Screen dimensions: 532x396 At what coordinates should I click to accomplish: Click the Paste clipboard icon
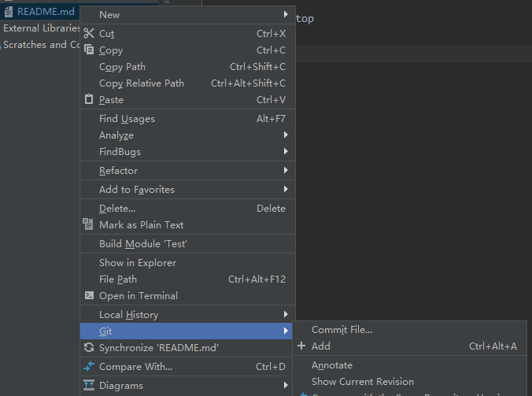coord(89,99)
